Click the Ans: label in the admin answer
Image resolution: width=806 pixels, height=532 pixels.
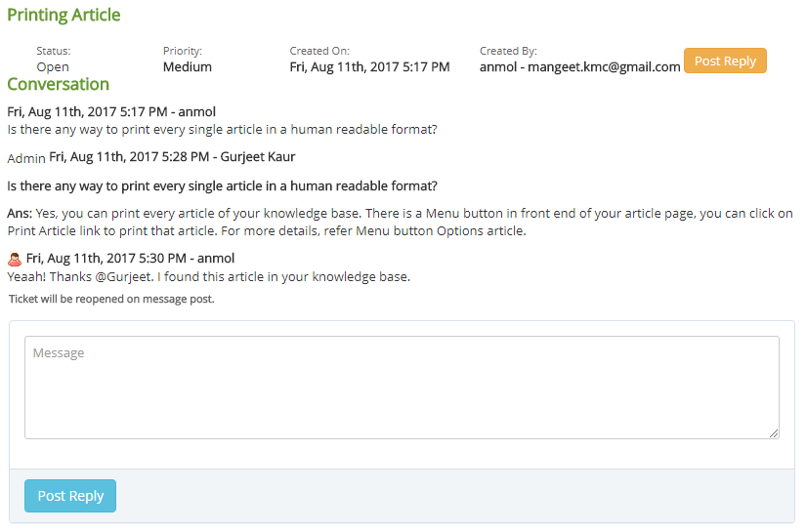[20, 214]
